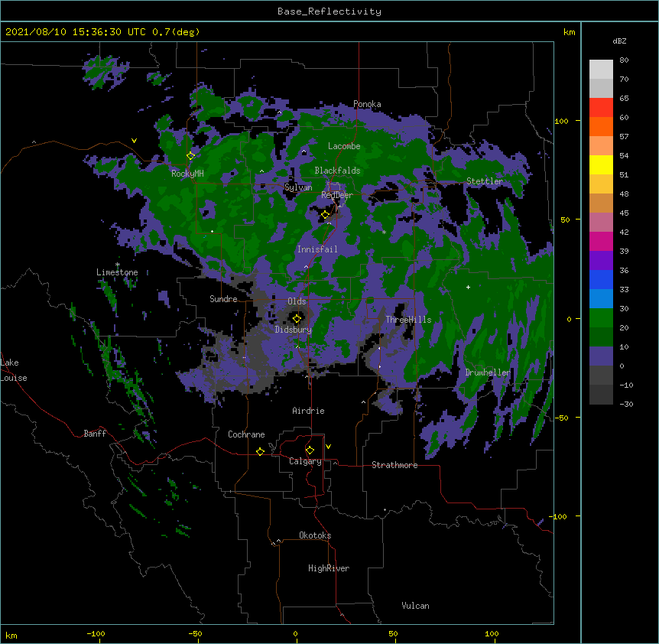659x644 pixels.
Task: Click the Okotoks label
Action: pyautogui.click(x=315, y=535)
